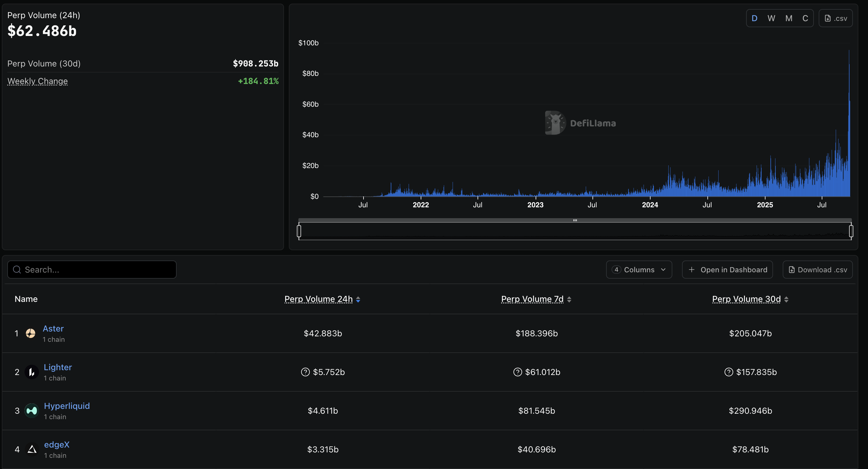This screenshot has height=469, width=868.
Task: Click question mark icon beside Lighter 30d volume
Action: pyautogui.click(x=729, y=372)
